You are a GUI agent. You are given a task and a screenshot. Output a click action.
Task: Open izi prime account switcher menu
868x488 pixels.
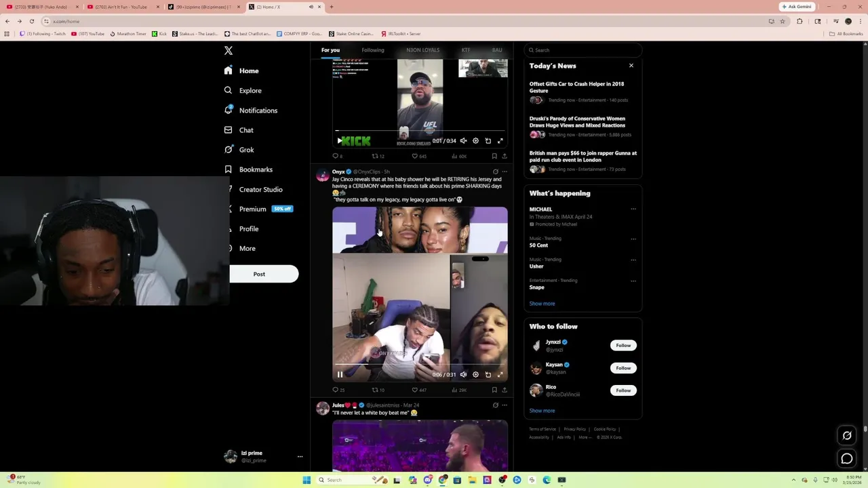pyautogui.click(x=264, y=457)
